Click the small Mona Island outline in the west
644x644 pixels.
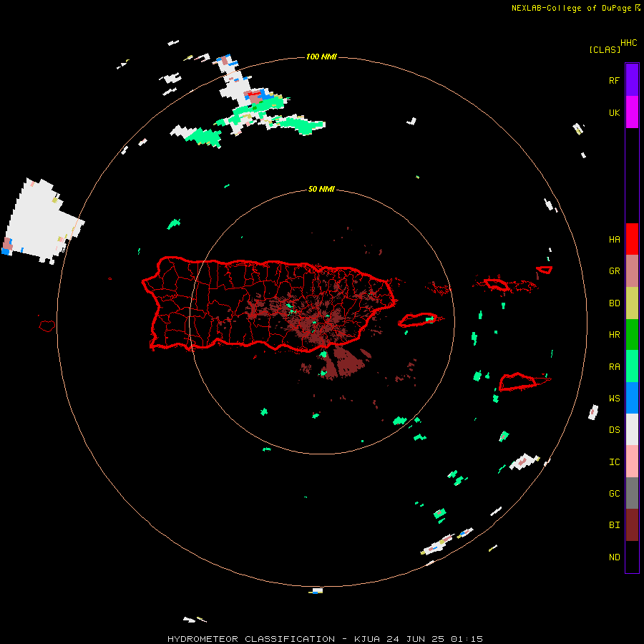(47, 326)
